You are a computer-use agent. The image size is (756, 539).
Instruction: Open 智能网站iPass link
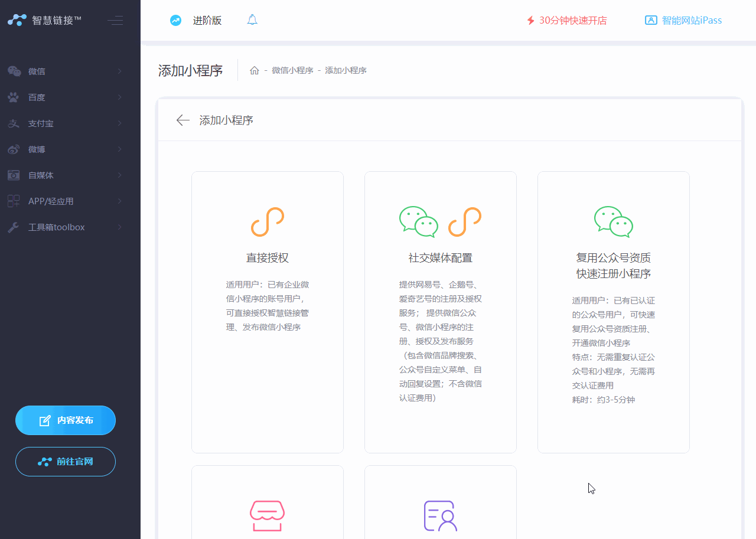[x=683, y=20]
